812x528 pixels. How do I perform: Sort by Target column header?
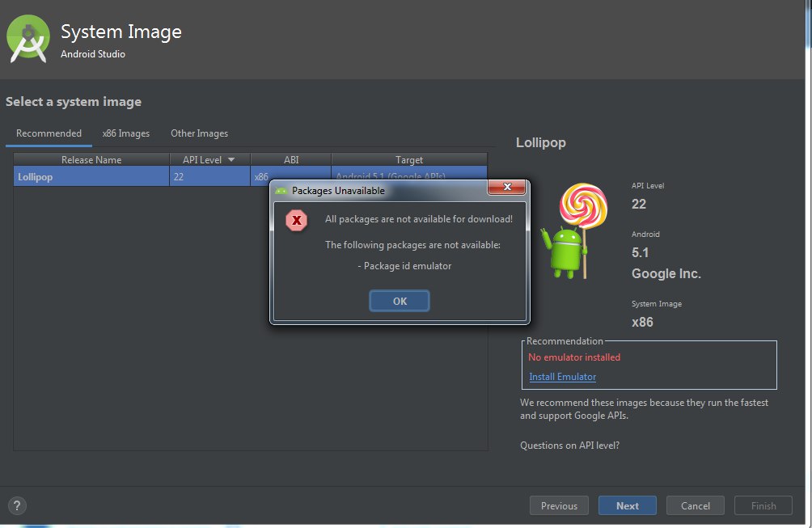tap(409, 159)
